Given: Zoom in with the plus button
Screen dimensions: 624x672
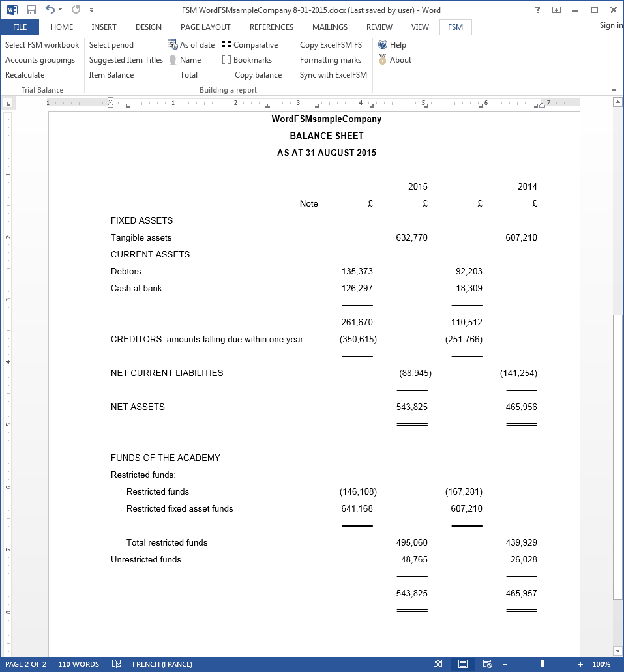Looking at the screenshot, I should (580, 664).
